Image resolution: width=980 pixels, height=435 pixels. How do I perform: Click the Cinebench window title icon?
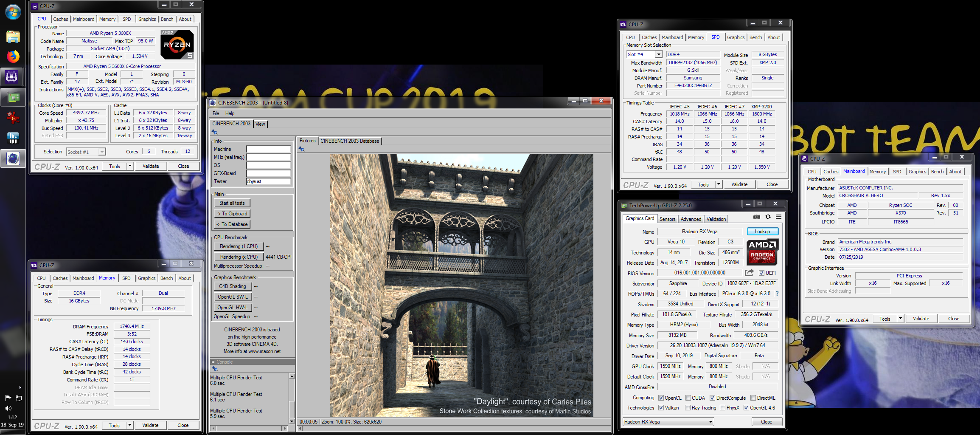213,102
